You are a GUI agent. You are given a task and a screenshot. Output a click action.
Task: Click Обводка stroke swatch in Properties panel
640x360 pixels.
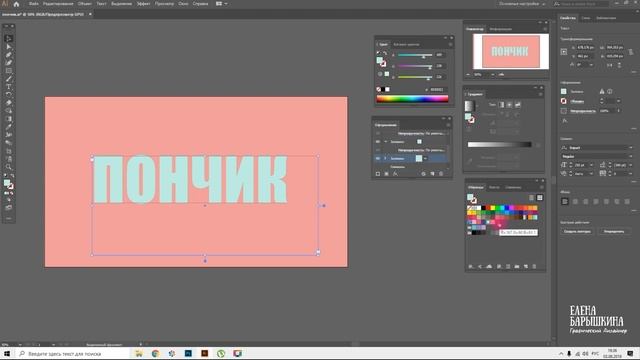coord(564,101)
